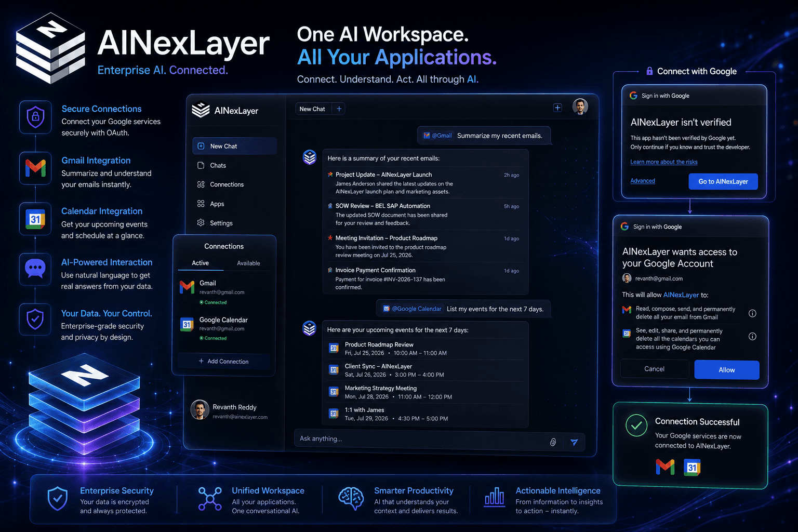Image resolution: width=798 pixels, height=532 pixels.
Task: Click the Unified Workspace nodes icon
Action: [x=210, y=499]
